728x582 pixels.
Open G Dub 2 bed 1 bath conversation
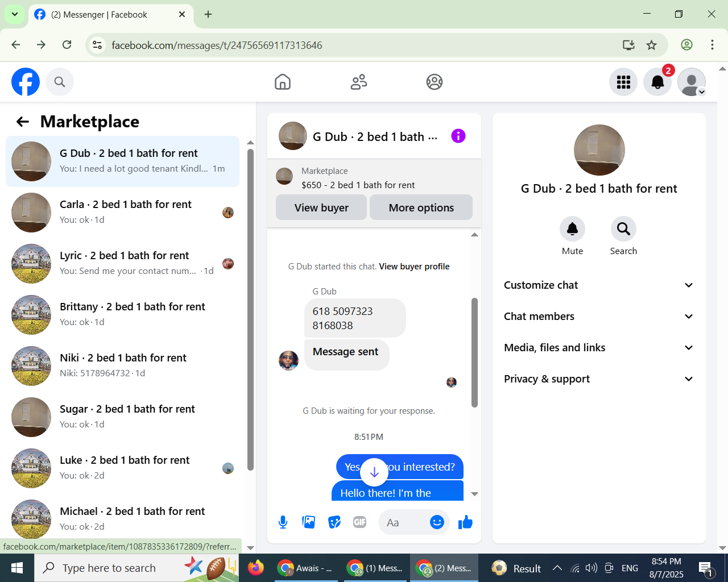click(122, 161)
